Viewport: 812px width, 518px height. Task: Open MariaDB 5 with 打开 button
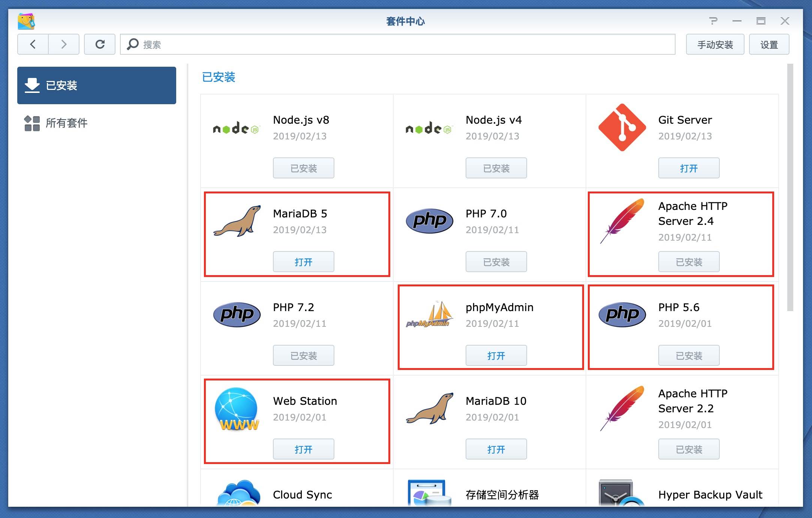point(304,262)
